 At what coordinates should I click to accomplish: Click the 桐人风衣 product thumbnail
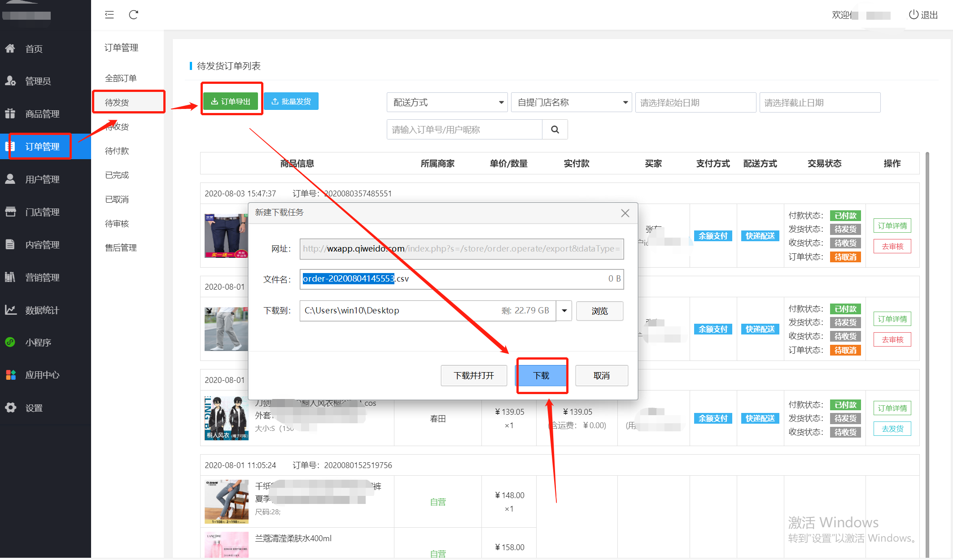pyautogui.click(x=227, y=418)
